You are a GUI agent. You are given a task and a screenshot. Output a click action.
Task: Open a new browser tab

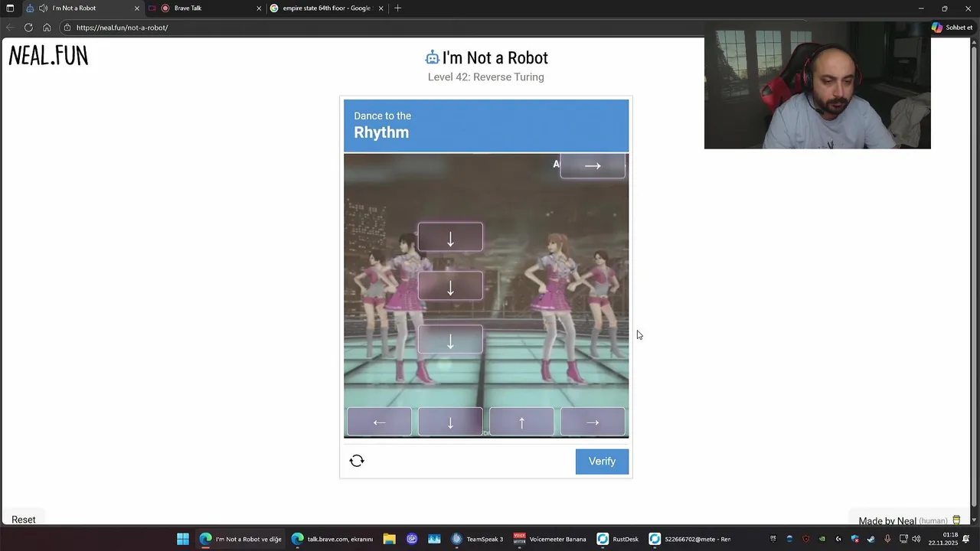[397, 8]
